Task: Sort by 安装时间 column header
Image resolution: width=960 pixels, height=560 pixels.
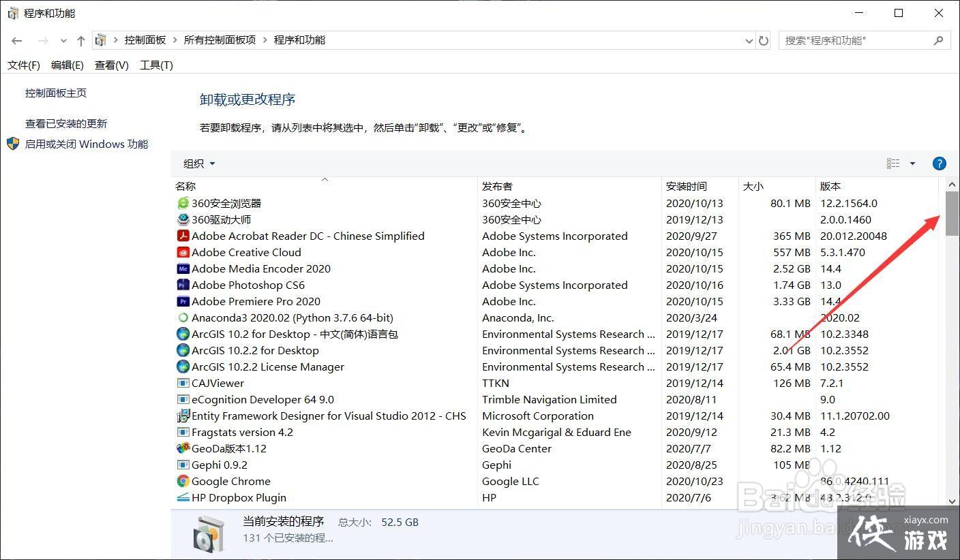Action: click(x=700, y=186)
